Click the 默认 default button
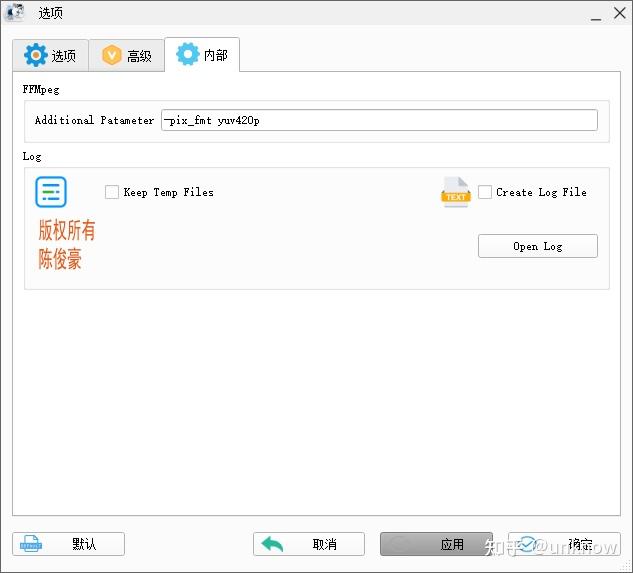The width and height of the screenshot is (633, 573). tap(68, 544)
